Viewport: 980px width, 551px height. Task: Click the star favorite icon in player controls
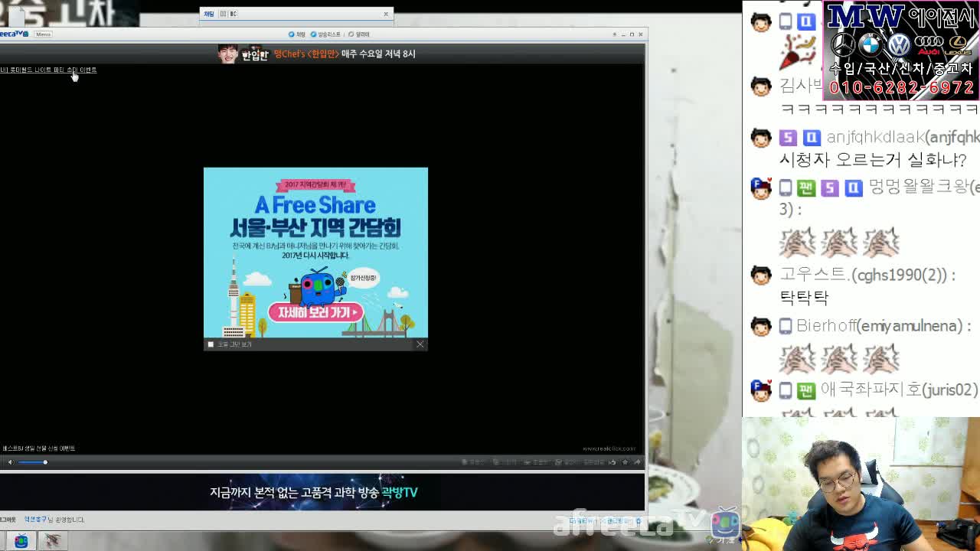[x=626, y=462]
